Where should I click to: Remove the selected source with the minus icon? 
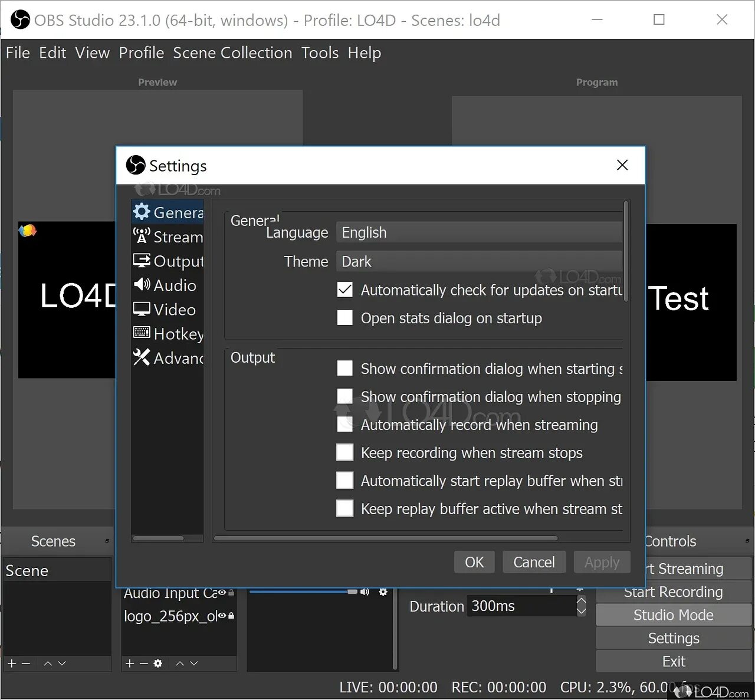coord(144,663)
